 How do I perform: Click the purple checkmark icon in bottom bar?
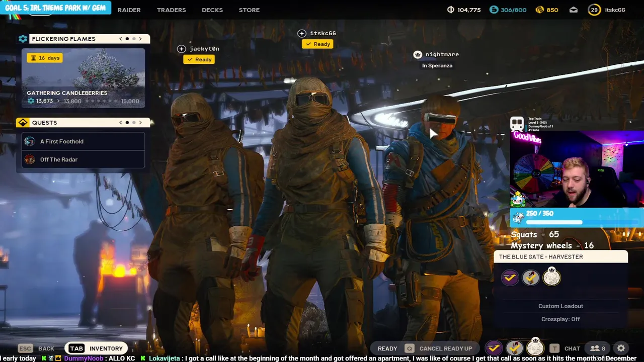point(494,348)
